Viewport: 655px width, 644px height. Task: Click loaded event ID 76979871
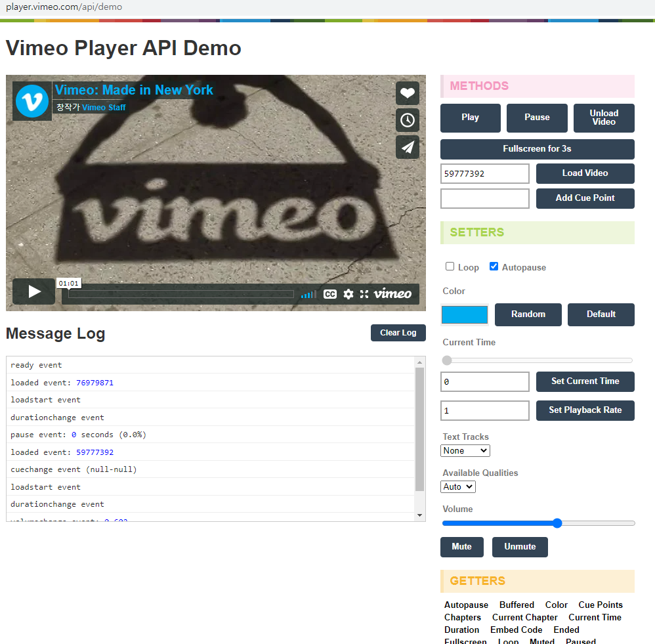pyautogui.click(x=95, y=383)
